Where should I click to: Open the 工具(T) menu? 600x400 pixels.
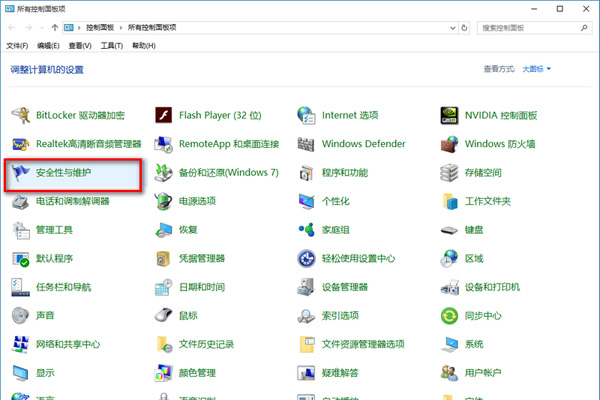[111, 46]
